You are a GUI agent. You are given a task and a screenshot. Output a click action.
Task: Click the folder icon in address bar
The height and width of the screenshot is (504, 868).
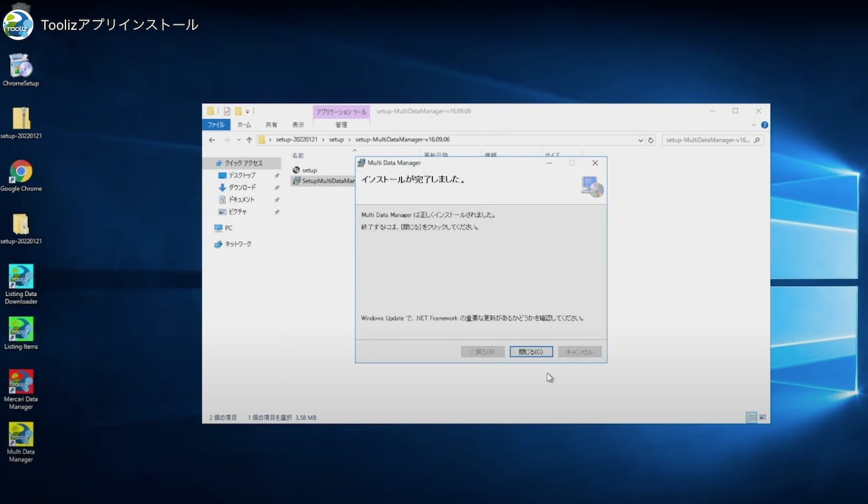pyautogui.click(x=262, y=140)
